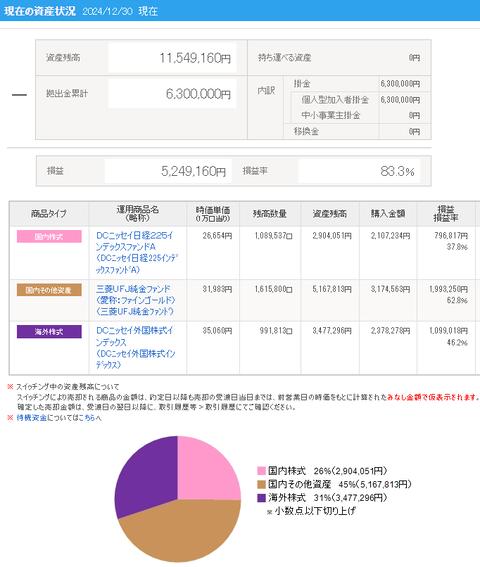Image resolution: width=480 pixels, height=567 pixels.
Task: Click the red みなし金額で仮表示されます notice
Action: (x=433, y=397)
